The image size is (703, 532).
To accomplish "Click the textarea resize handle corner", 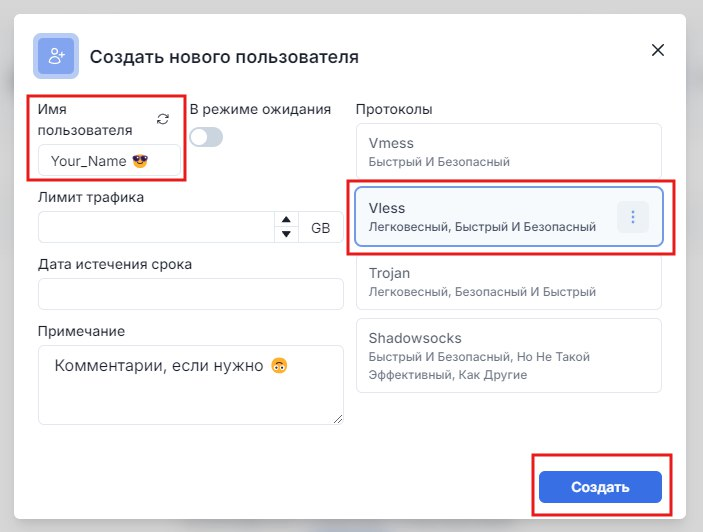I will click(x=338, y=420).
